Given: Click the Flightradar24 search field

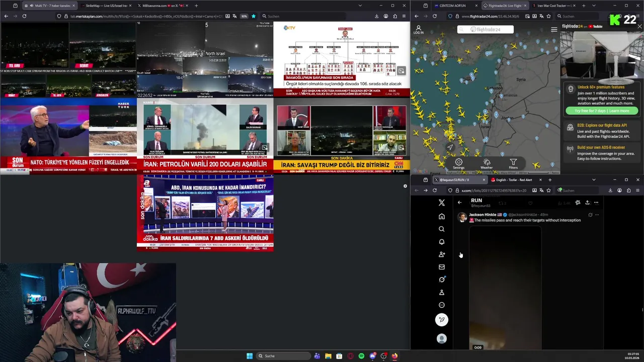Looking at the screenshot, I should (x=486, y=30).
